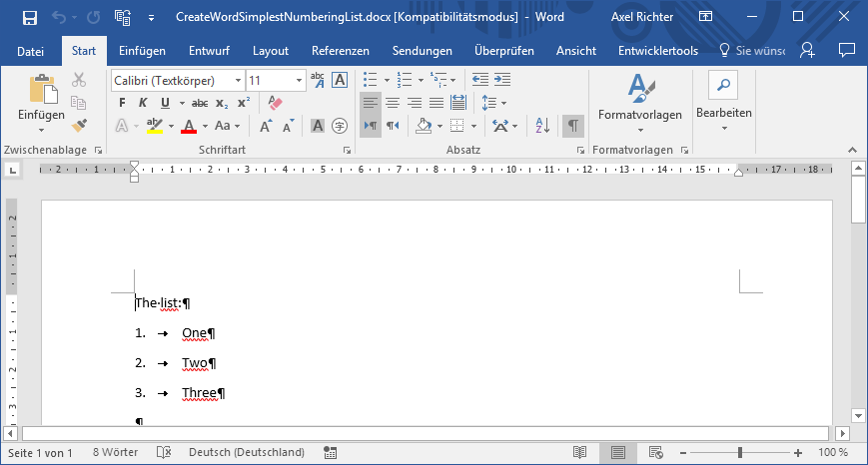Toggle bold formatting F
The width and height of the screenshot is (868, 465).
[x=122, y=103]
